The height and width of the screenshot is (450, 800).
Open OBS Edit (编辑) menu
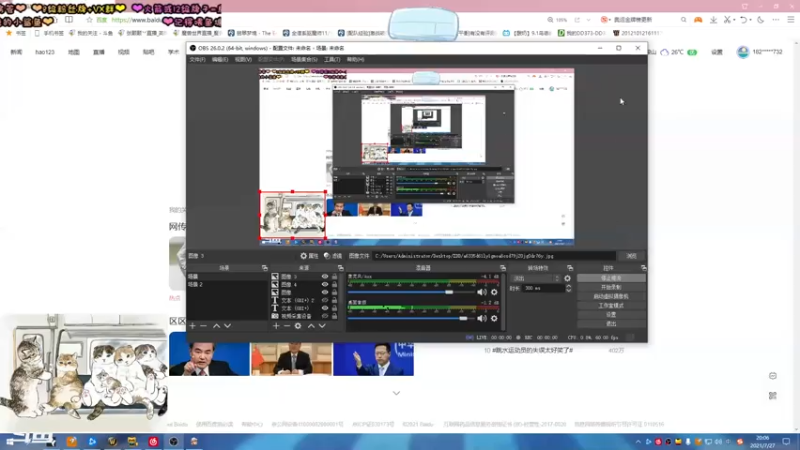(x=220, y=60)
